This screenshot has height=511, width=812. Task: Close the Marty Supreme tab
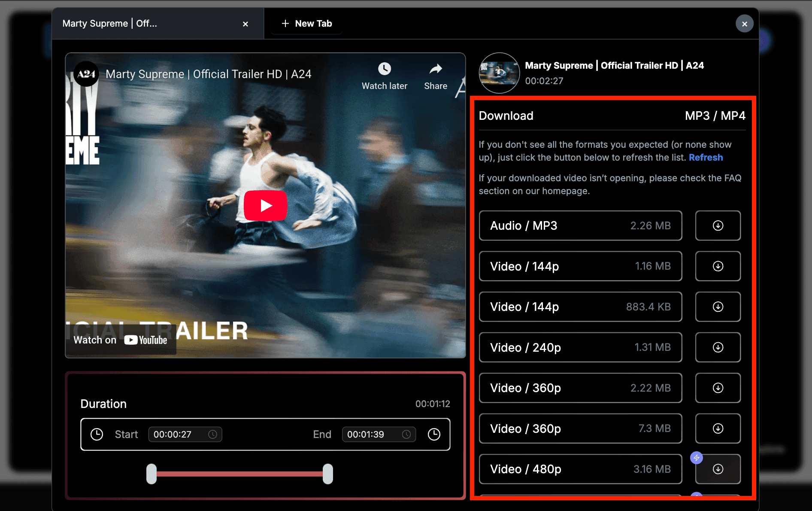point(245,24)
